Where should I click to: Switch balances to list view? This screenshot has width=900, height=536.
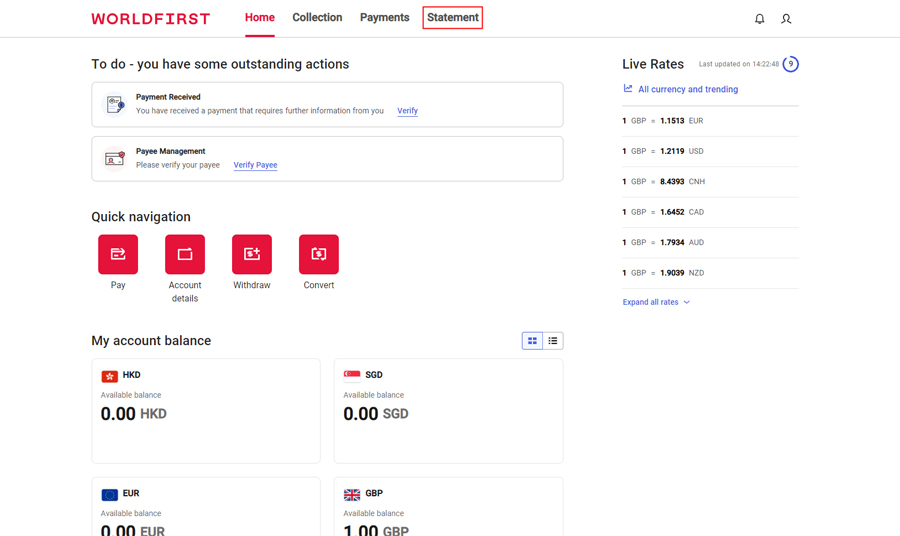pyautogui.click(x=553, y=341)
